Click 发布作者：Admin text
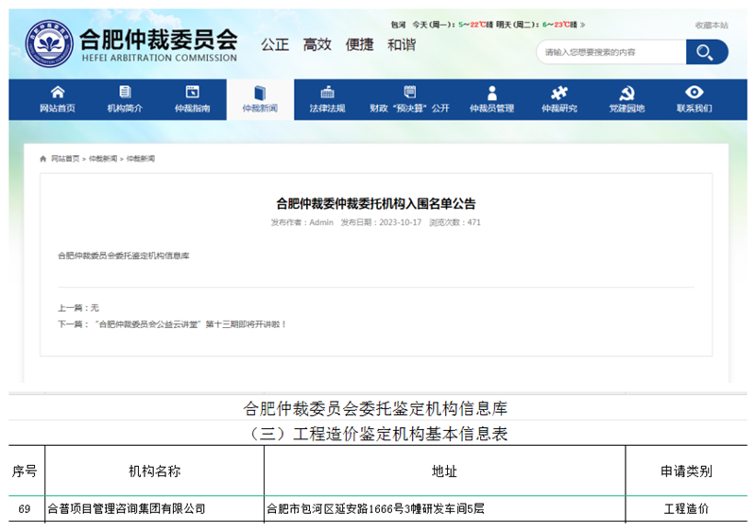This screenshot has width=756, height=532. (301, 222)
